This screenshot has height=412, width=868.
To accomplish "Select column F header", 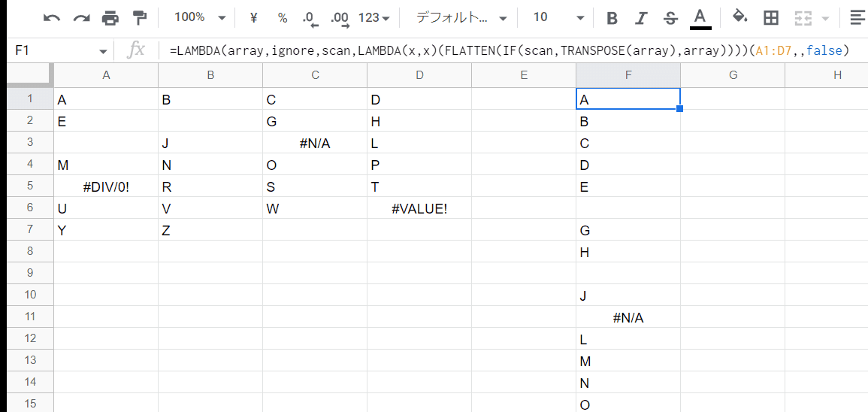I will coord(628,75).
